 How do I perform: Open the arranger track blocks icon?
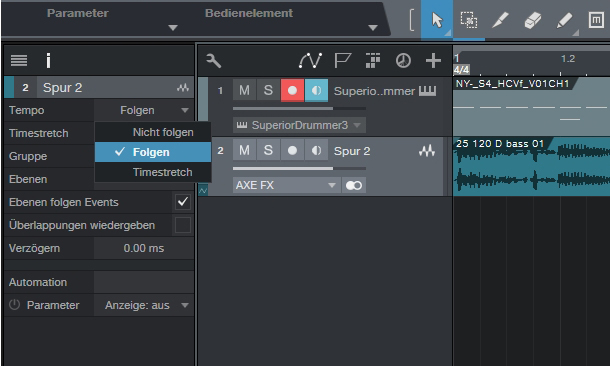pyautogui.click(x=373, y=61)
